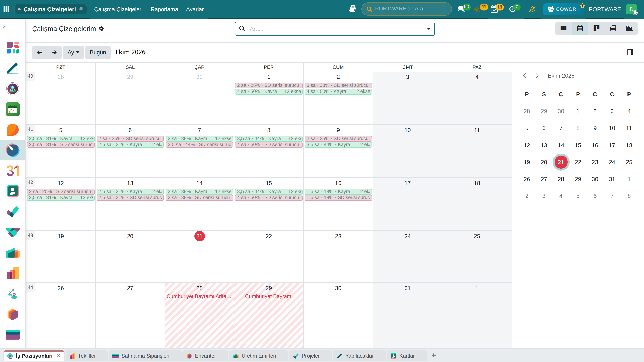The width and height of the screenshot is (644, 362).
Task: Open the orange chat bubble app in sidebar
Action: click(x=12, y=130)
